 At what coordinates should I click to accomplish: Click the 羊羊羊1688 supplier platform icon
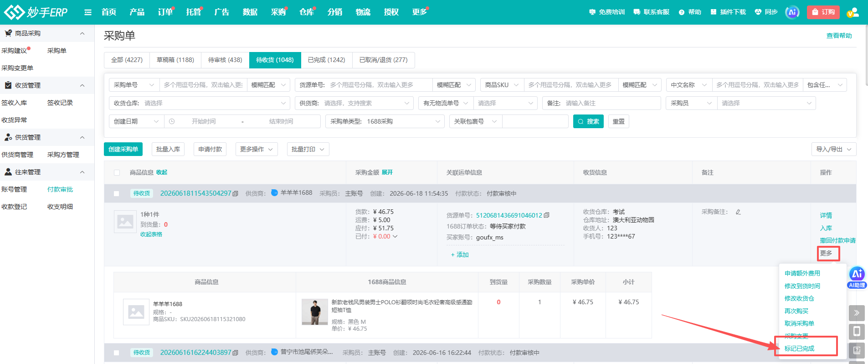(274, 193)
